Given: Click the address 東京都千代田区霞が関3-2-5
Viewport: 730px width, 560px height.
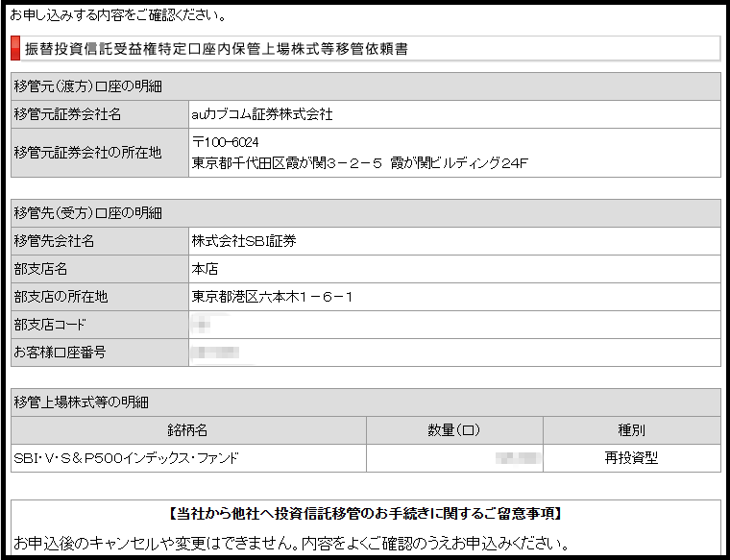Looking at the screenshot, I should 287,163.
